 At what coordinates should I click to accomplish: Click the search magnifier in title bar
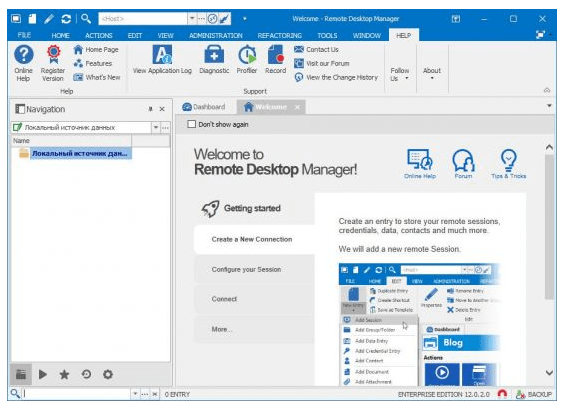tap(85, 18)
